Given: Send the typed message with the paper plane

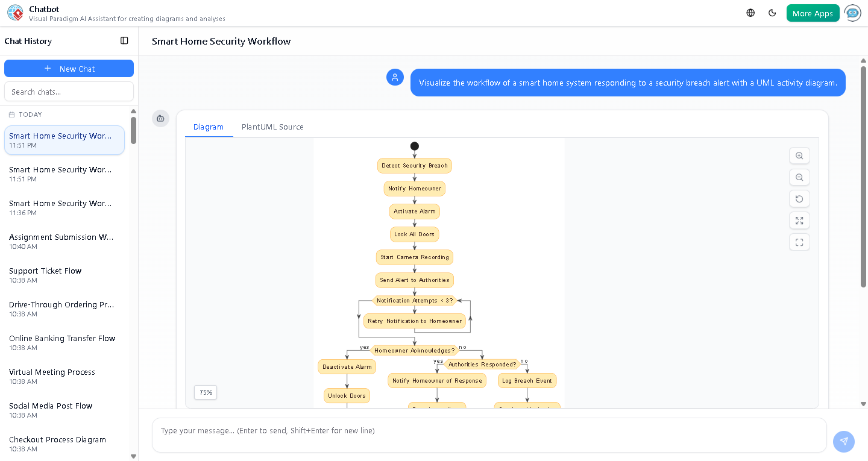Looking at the screenshot, I should click(843, 442).
